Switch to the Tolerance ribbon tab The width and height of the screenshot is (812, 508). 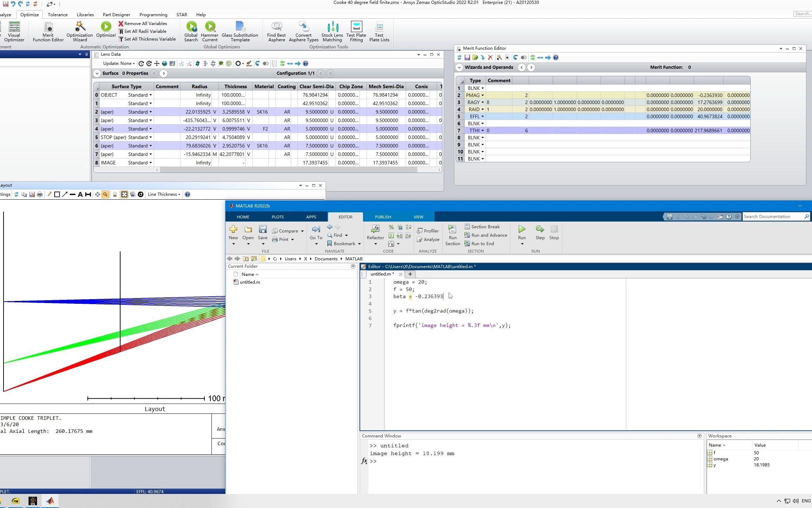(58, 14)
